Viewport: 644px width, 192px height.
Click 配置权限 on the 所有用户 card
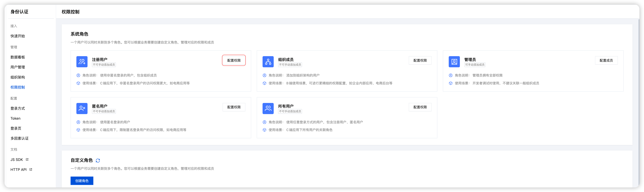420,107
